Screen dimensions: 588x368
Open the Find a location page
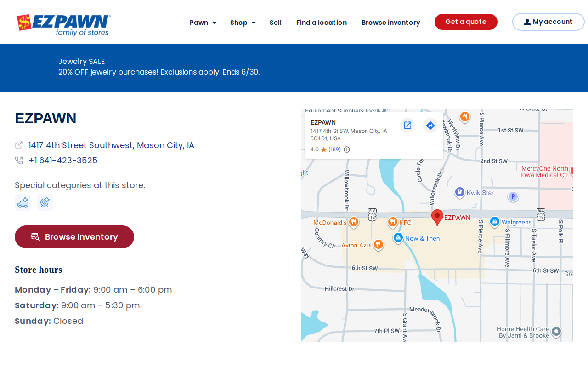[x=322, y=23]
